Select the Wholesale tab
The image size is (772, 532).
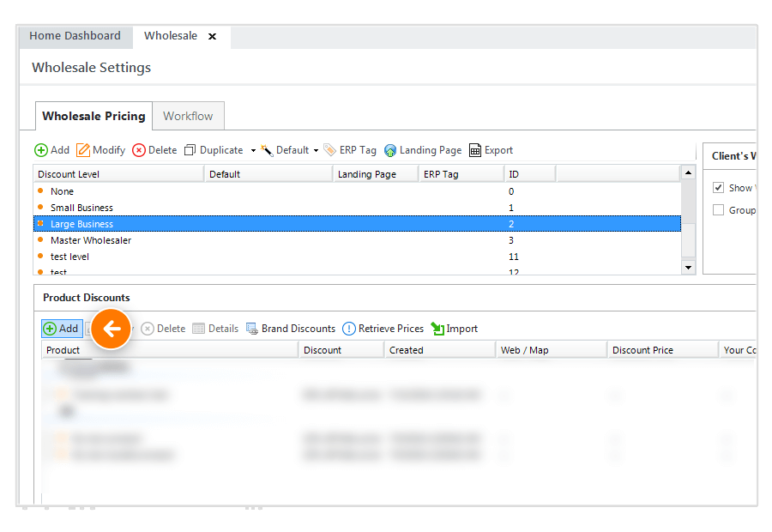pyautogui.click(x=171, y=36)
